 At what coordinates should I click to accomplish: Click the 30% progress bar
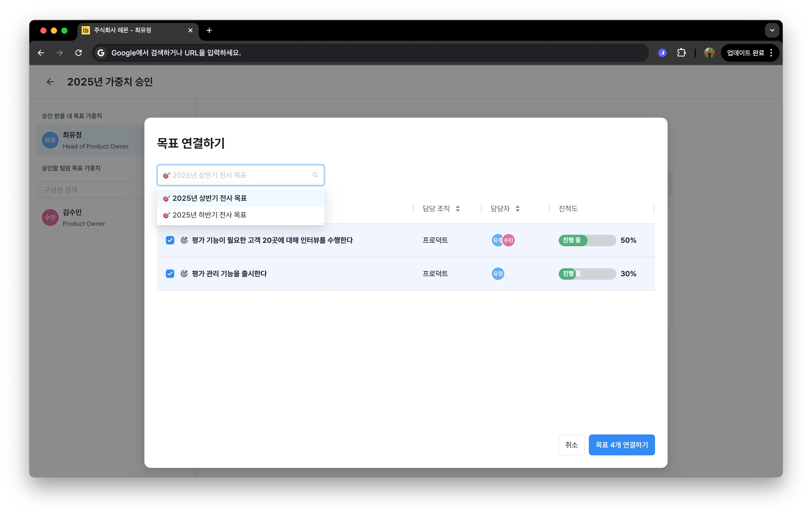pyautogui.click(x=587, y=274)
